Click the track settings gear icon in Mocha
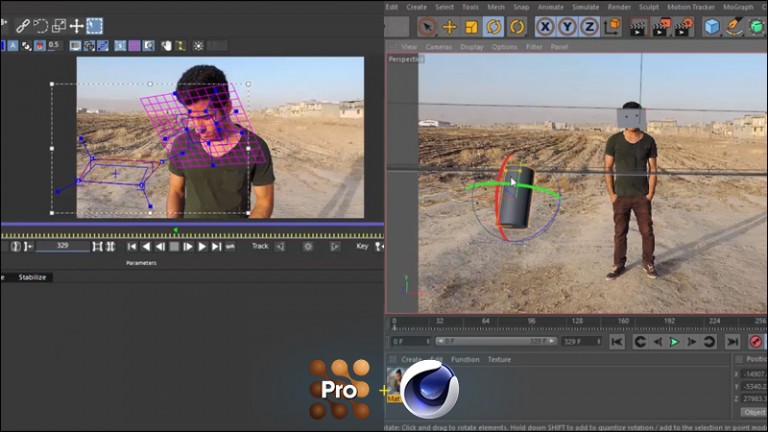The width and height of the screenshot is (768, 432). point(308,246)
